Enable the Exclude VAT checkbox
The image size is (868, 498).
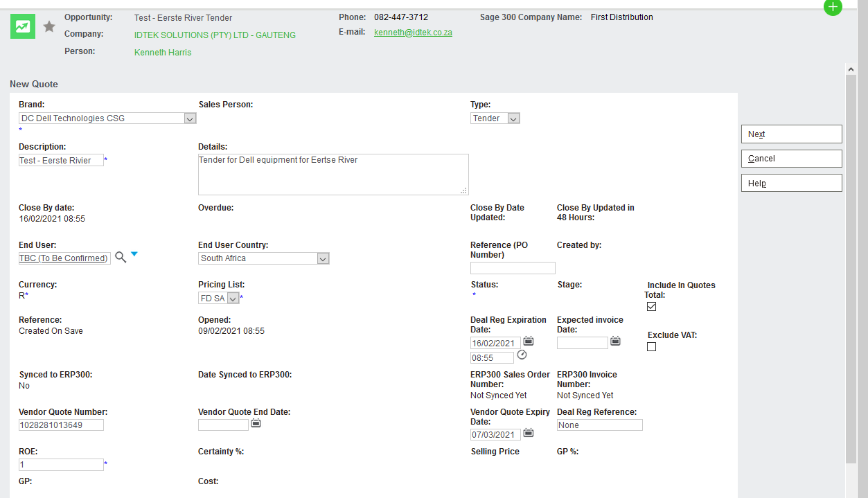651,347
